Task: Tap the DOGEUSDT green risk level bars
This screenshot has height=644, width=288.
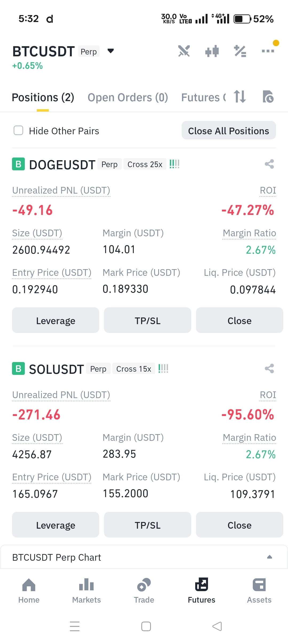Action: tap(174, 164)
